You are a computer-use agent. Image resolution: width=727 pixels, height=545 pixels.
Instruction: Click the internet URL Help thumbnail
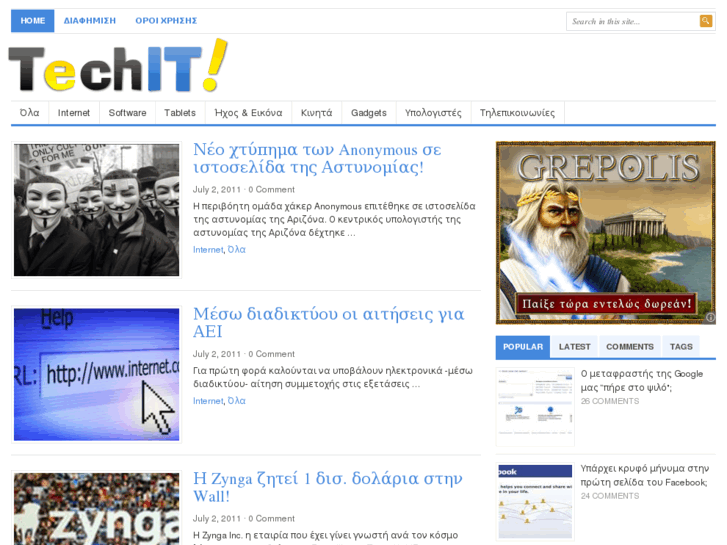[96, 375]
